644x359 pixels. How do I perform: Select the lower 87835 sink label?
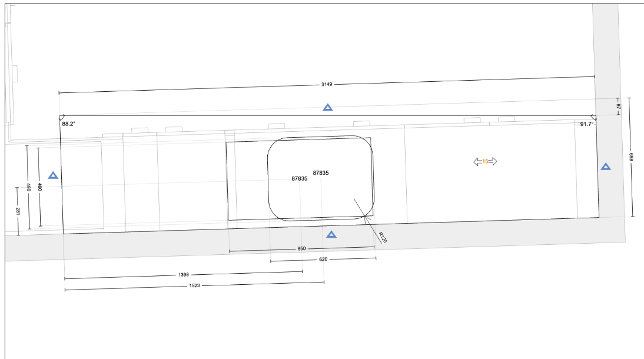[299, 178]
